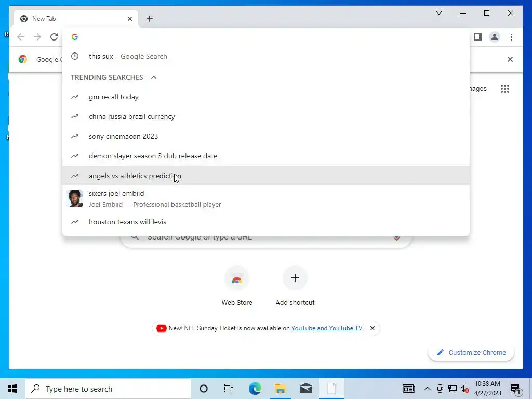The height and width of the screenshot is (399, 532).
Task: Open the profile avatar menu
Action: coord(495,37)
